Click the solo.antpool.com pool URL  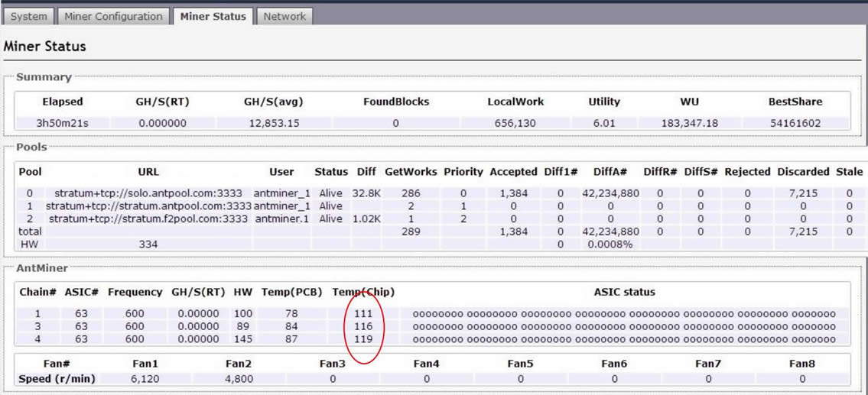(x=148, y=193)
